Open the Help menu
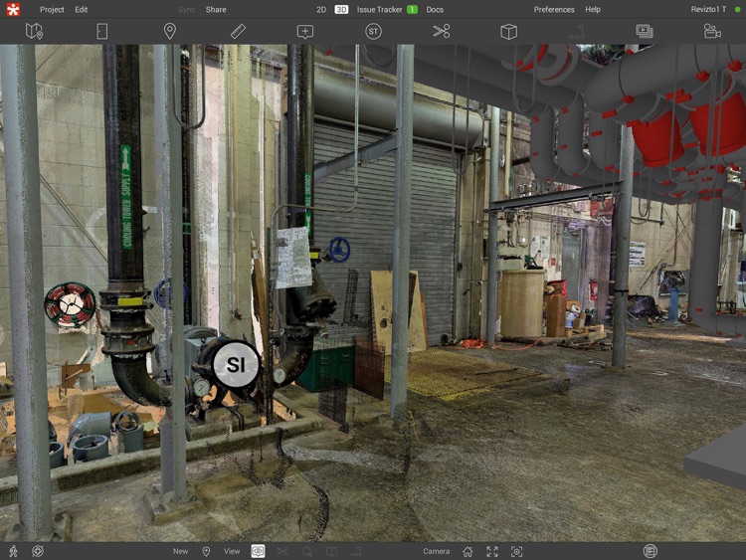 [x=593, y=10]
